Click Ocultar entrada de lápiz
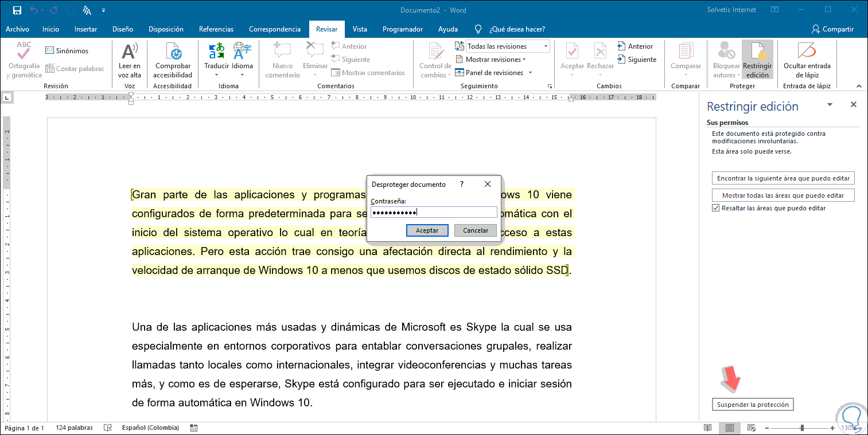 pos(807,60)
